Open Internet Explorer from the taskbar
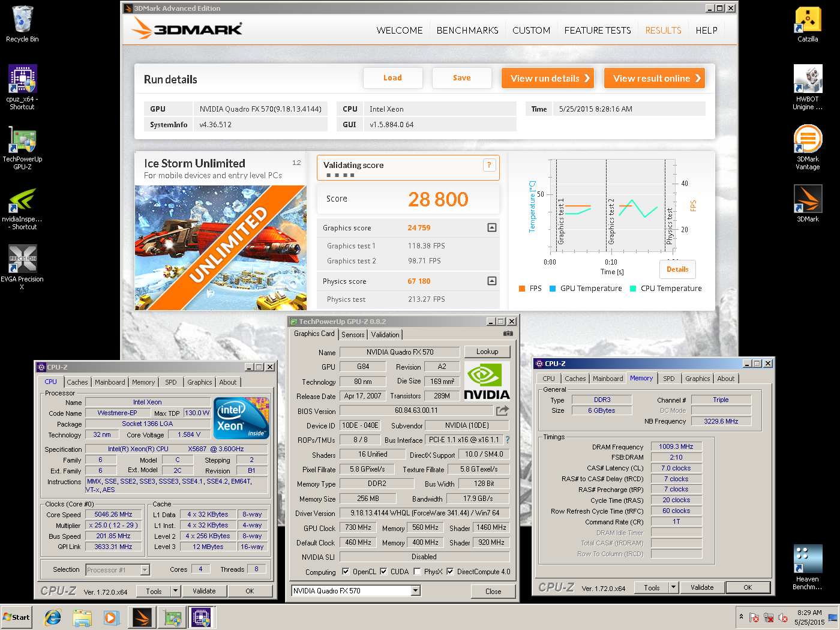The height and width of the screenshot is (630, 840). [53, 617]
